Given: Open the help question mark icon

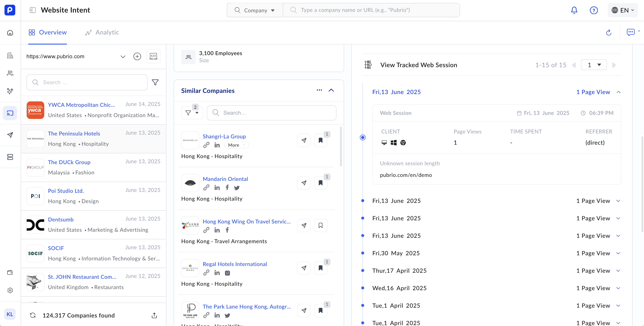Looking at the screenshot, I should 594,10.
